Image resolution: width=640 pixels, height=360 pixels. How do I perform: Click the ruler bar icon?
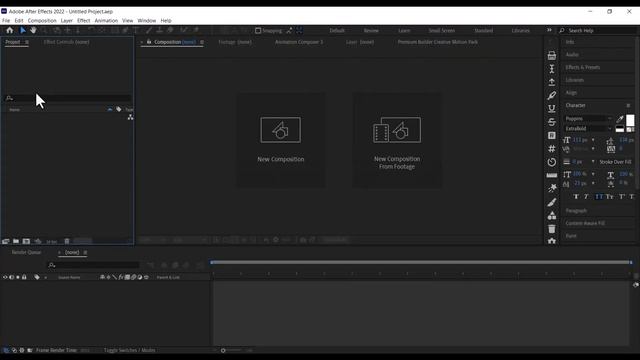point(552,176)
